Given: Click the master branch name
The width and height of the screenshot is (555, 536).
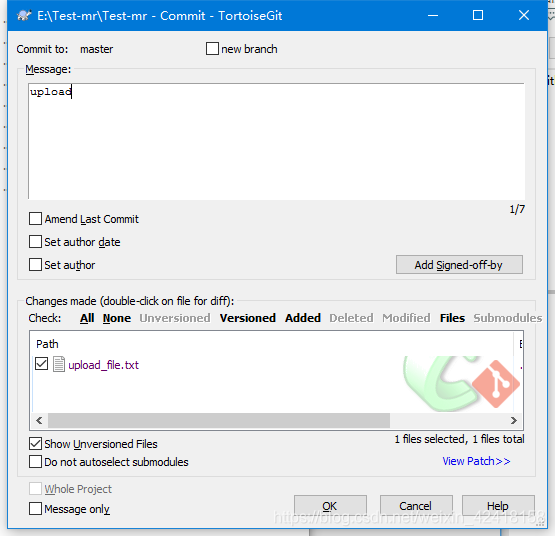Looking at the screenshot, I should pyautogui.click(x=96, y=49).
